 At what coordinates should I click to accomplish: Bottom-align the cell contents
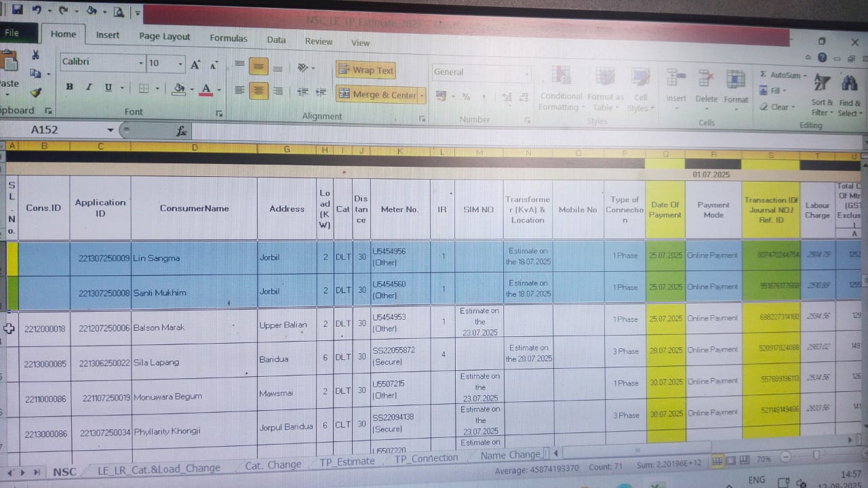pyautogui.click(x=277, y=68)
